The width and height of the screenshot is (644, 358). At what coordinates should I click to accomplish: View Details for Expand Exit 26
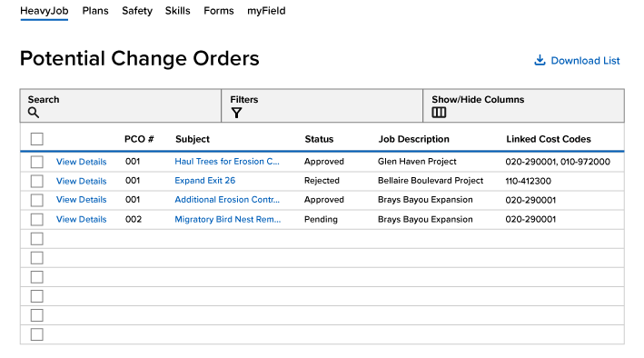point(82,181)
